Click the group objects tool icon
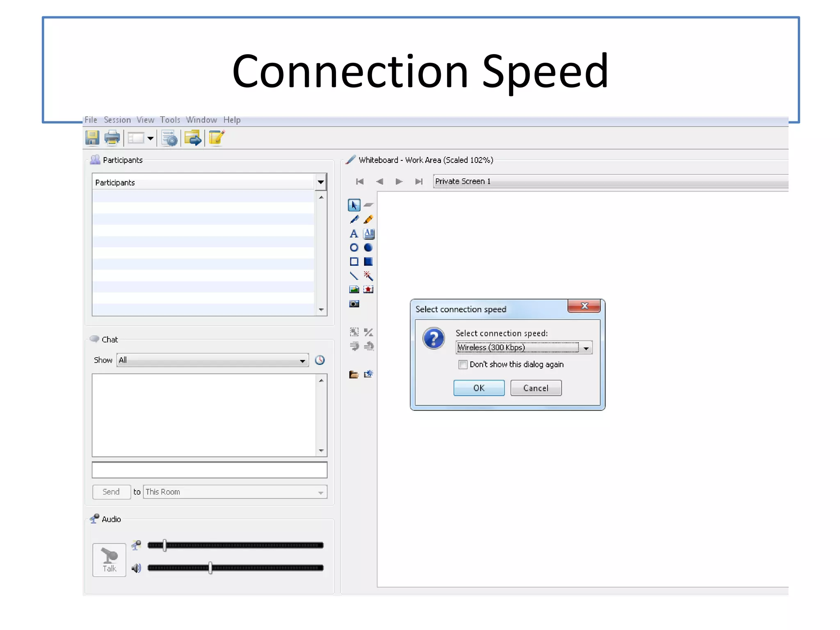Image resolution: width=840 pixels, height=630 pixels. pyautogui.click(x=354, y=332)
